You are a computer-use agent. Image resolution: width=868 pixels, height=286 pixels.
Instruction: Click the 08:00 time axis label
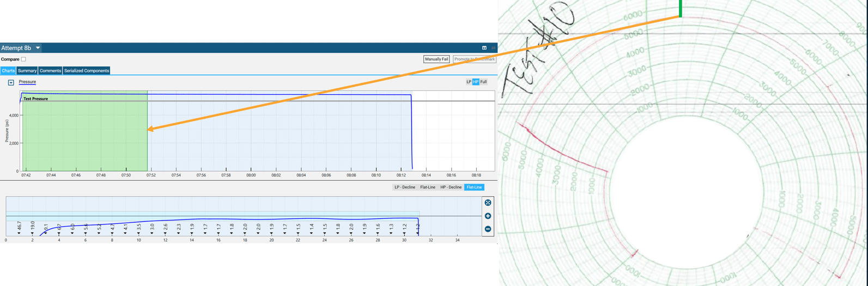[251, 175]
